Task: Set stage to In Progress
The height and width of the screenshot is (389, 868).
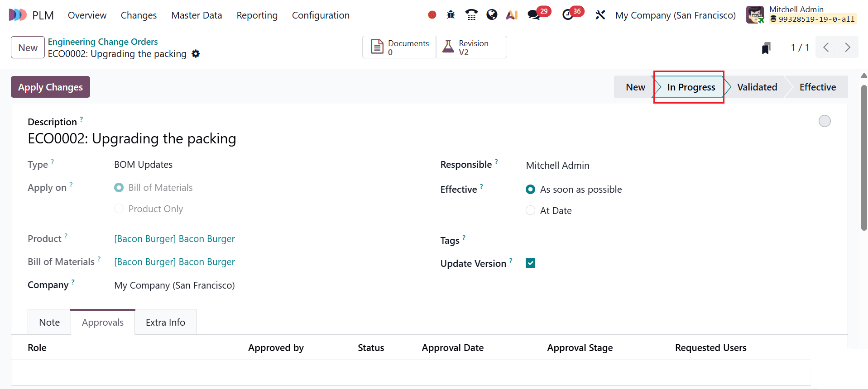Action: click(x=691, y=87)
